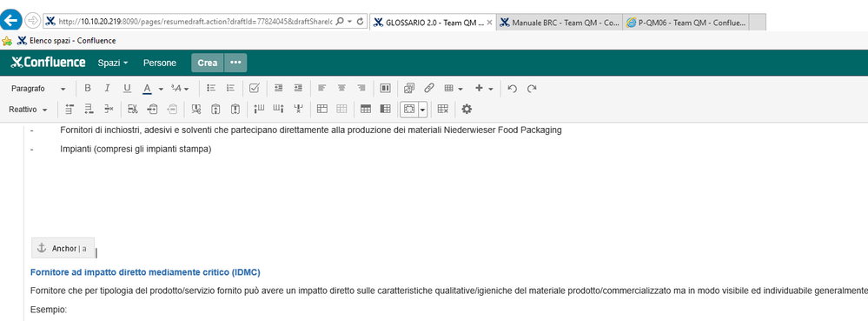This screenshot has height=321, width=868.
Task: Insert a bullet list
Action: pos(211,88)
